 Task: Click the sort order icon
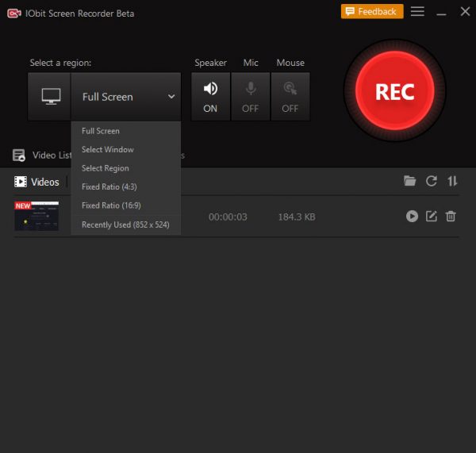point(452,181)
